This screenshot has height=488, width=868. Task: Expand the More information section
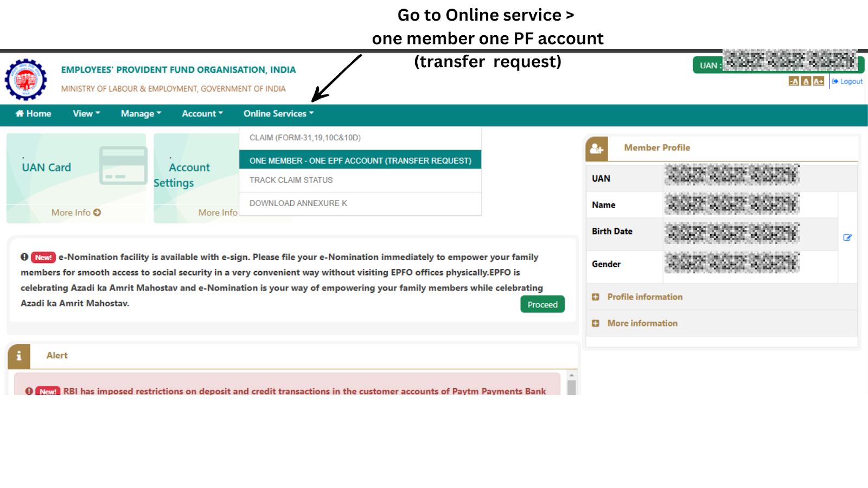[642, 323]
